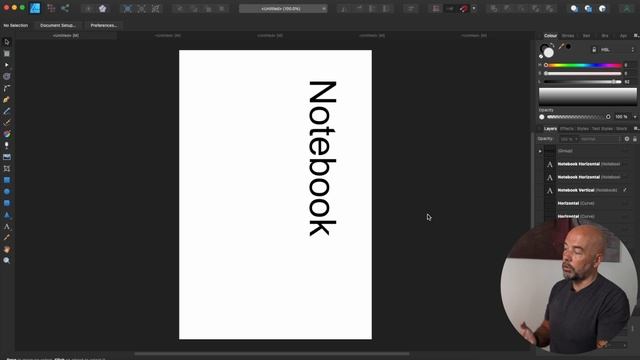Open the Layers panel tab
640x360 pixels.
[x=550, y=129]
